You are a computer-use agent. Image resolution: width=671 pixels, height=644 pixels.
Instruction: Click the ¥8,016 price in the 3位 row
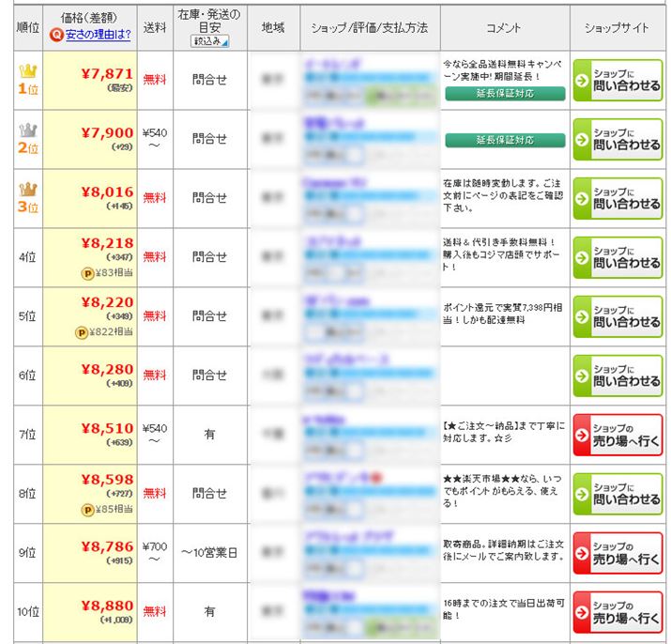(x=107, y=192)
